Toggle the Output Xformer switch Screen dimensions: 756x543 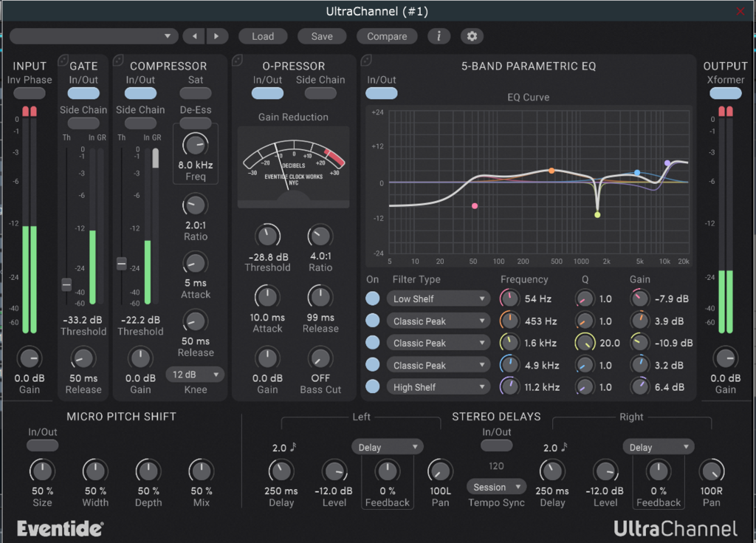[x=726, y=93]
